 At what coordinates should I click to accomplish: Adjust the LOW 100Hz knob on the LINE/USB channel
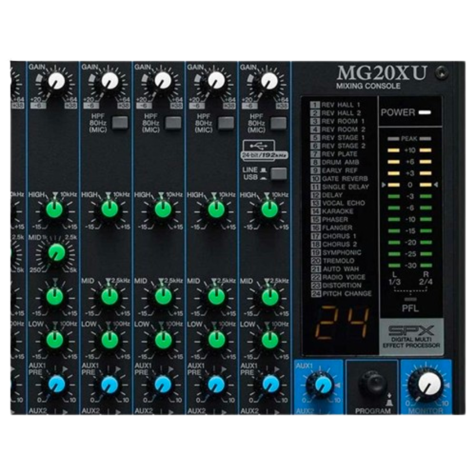pyautogui.click(x=270, y=340)
